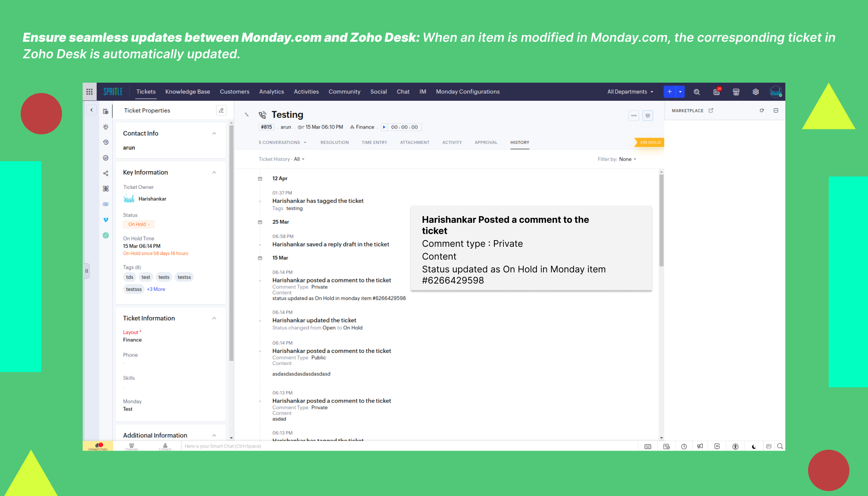Start the ticket timer play button
Image resolution: width=868 pixels, height=496 pixels.
384,127
